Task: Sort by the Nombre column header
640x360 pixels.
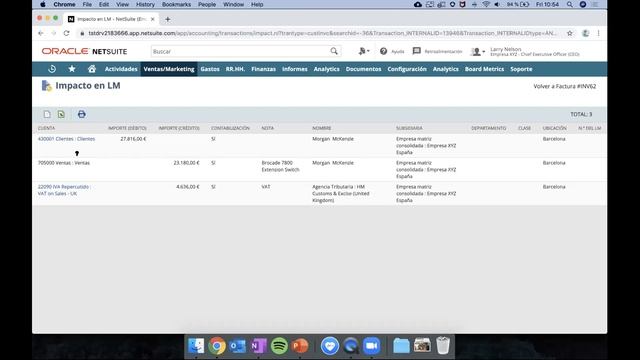Action: [322, 128]
